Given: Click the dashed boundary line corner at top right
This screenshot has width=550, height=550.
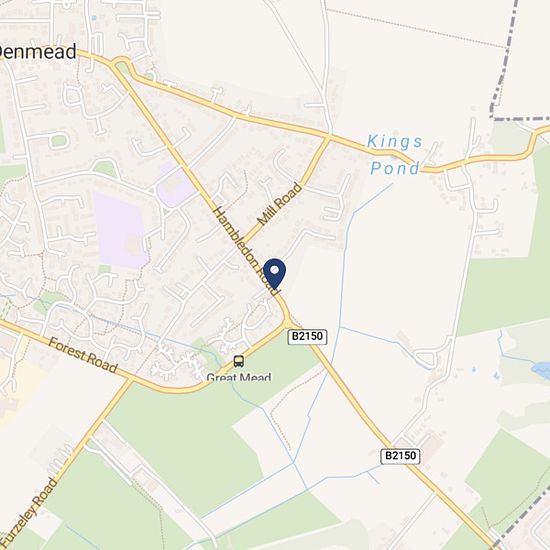Looking at the screenshot, I should point(493,118).
